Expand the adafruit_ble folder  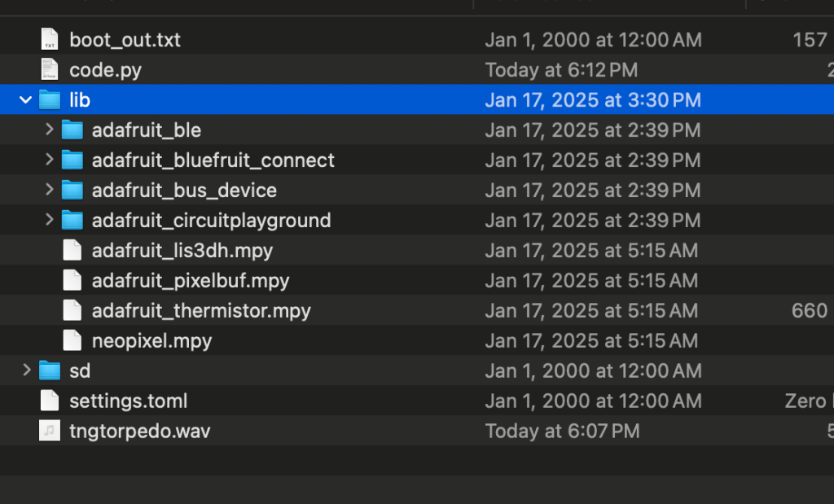click(x=49, y=130)
